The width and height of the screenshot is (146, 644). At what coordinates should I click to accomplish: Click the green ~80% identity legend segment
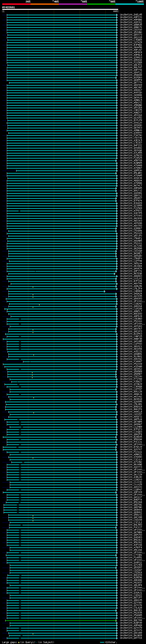[x=101, y=4]
